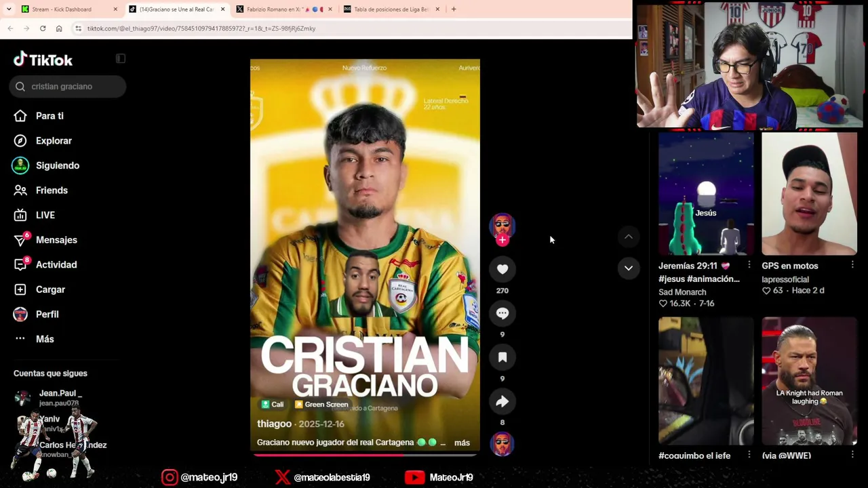Open the Jeremías 29:11 video thumbnail
The height and width of the screenshot is (488, 868).
706,194
